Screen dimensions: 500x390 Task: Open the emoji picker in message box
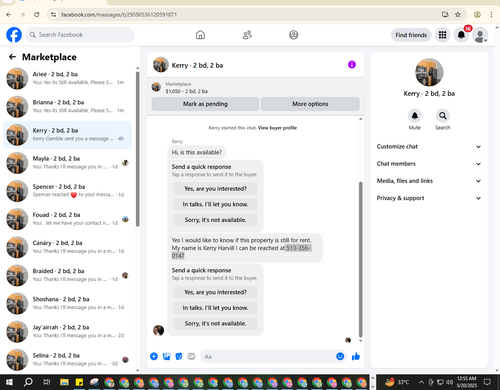tap(340, 356)
